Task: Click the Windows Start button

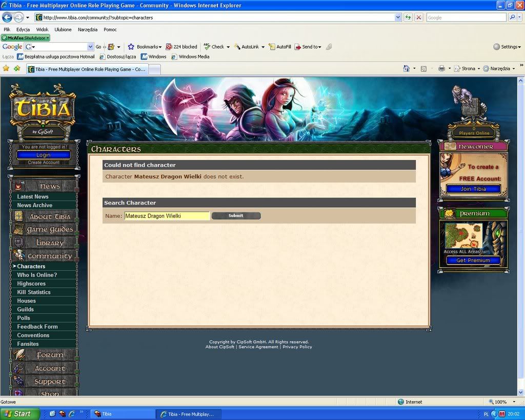Action: pos(19,414)
